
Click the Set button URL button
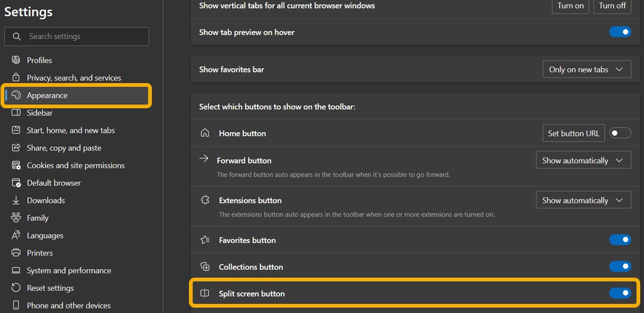click(x=573, y=133)
